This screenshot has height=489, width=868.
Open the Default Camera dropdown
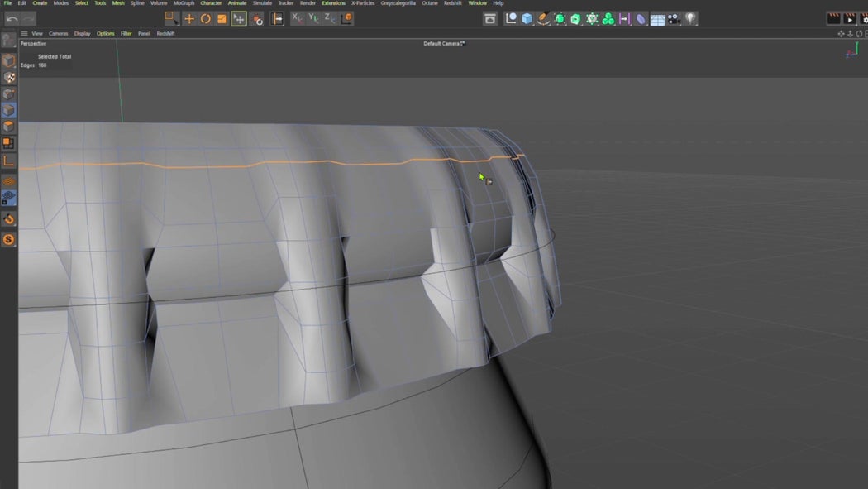[x=443, y=44]
